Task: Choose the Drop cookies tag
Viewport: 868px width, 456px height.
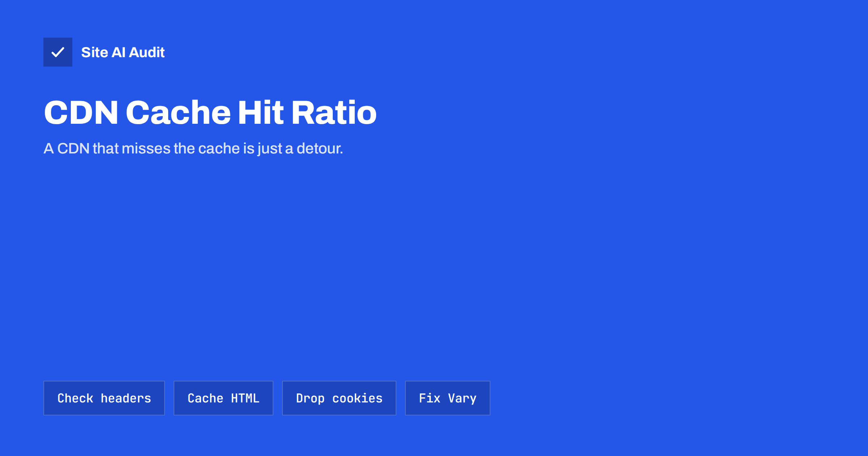Action: point(339,398)
